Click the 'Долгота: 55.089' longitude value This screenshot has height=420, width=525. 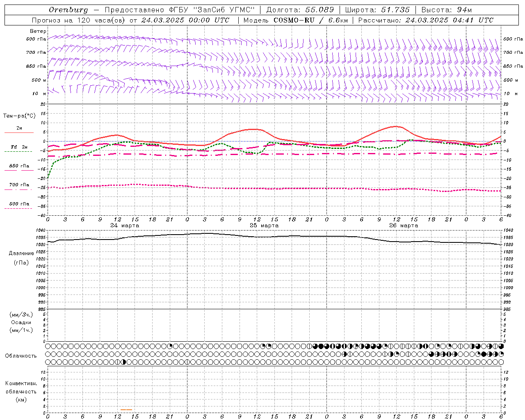click(x=300, y=9)
